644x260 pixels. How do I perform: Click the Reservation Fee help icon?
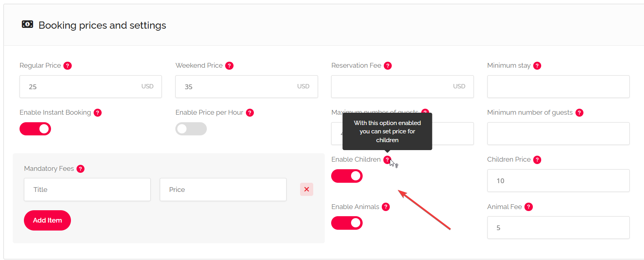pos(388,66)
